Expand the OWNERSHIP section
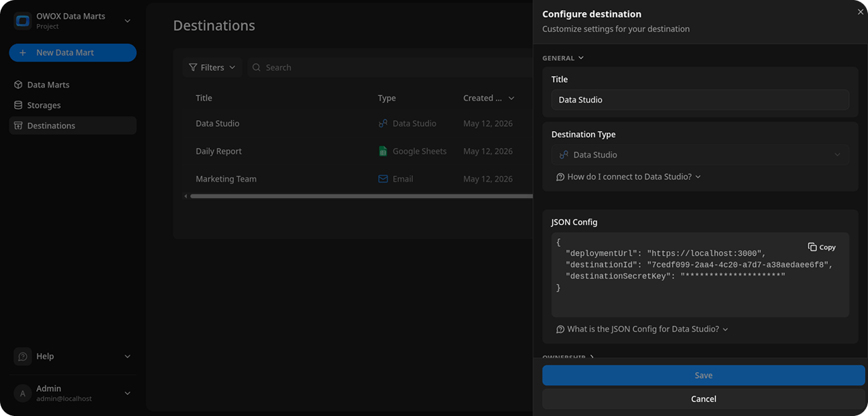The width and height of the screenshot is (868, 416). (568, 357)
